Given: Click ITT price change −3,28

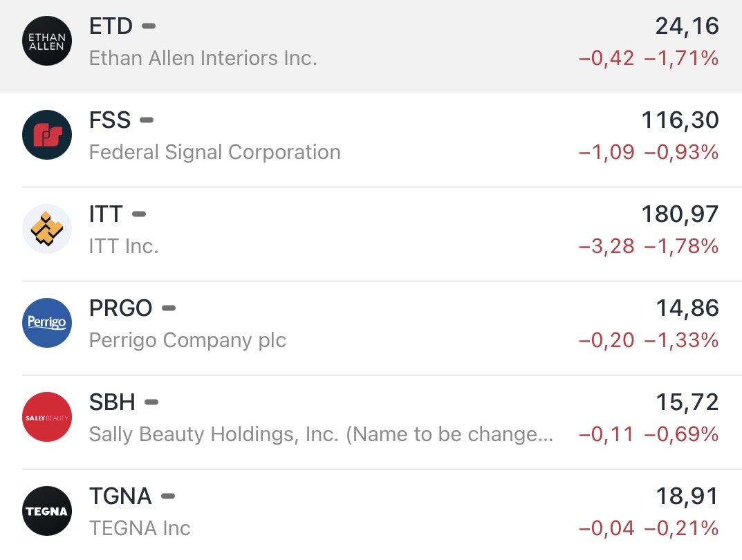Looking at the screenshot, I should coord(606,246).
